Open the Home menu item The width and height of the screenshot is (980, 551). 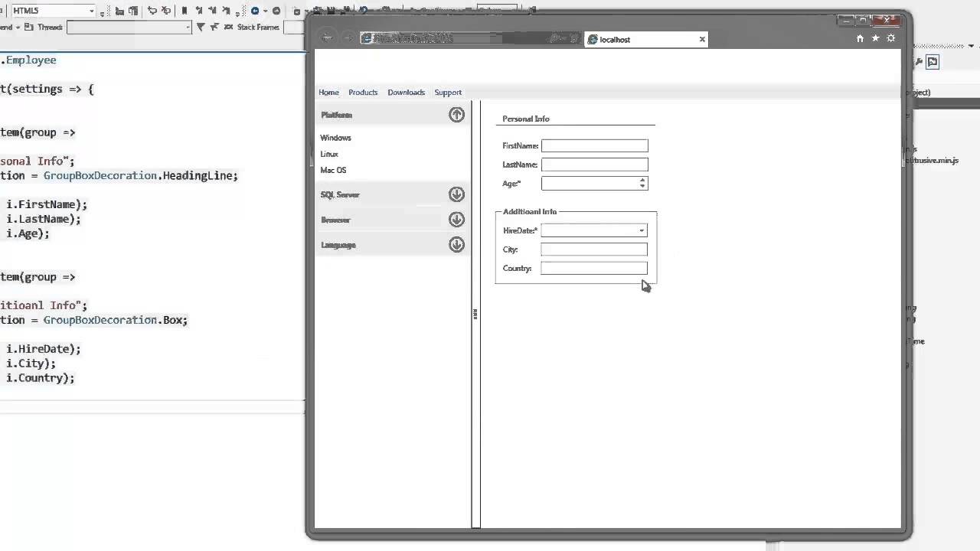(x=328, y=93)
